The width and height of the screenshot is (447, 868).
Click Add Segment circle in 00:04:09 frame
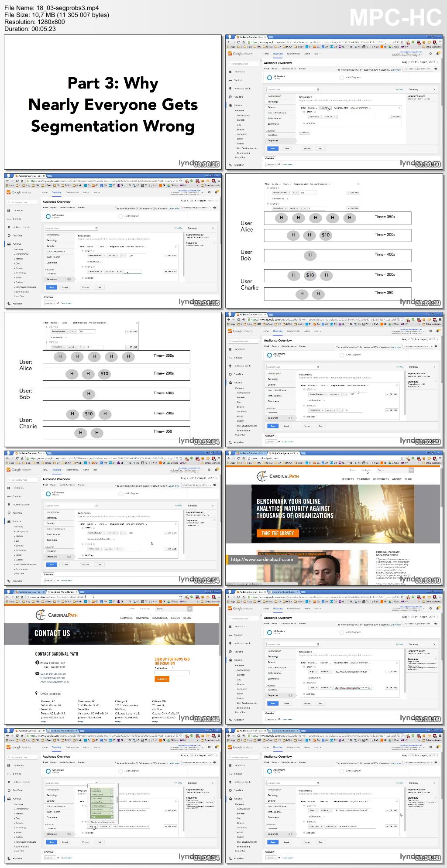pos(341,632)
